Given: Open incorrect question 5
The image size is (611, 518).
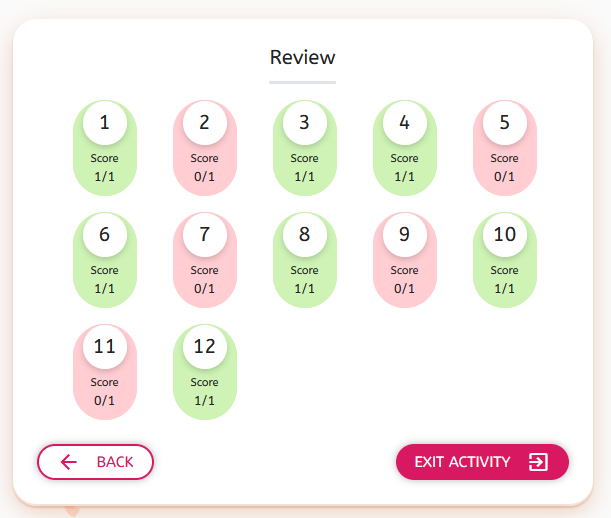Looking at the screenshot, I should (505, 150).
